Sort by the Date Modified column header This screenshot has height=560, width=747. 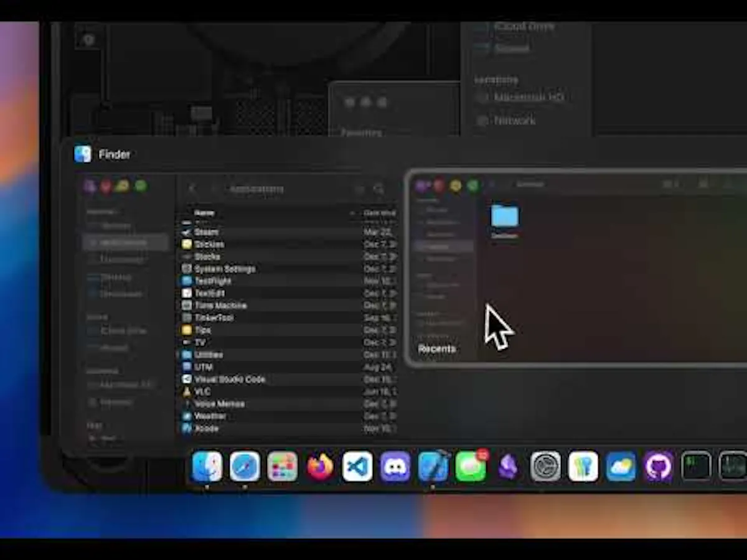coord(380,213)
